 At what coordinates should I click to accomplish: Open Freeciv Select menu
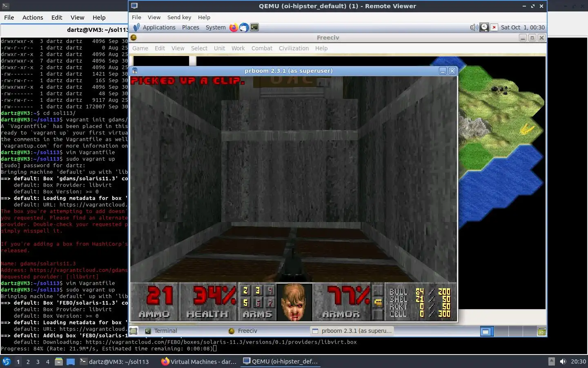coord(199,48)
